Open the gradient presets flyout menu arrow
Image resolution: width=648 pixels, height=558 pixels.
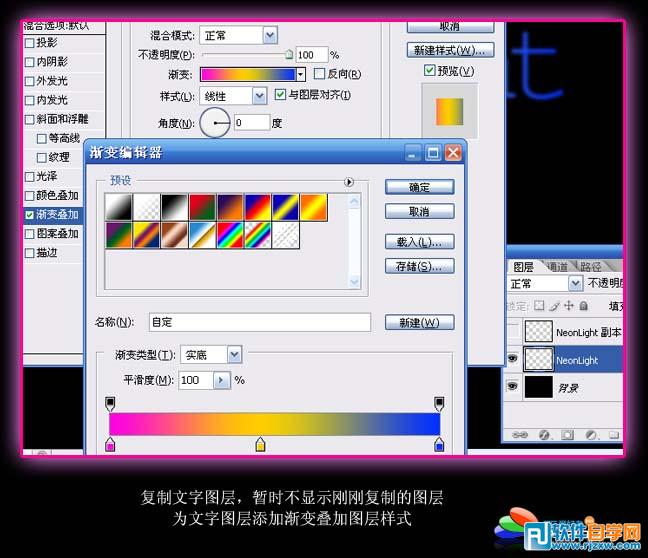(349, 182)
